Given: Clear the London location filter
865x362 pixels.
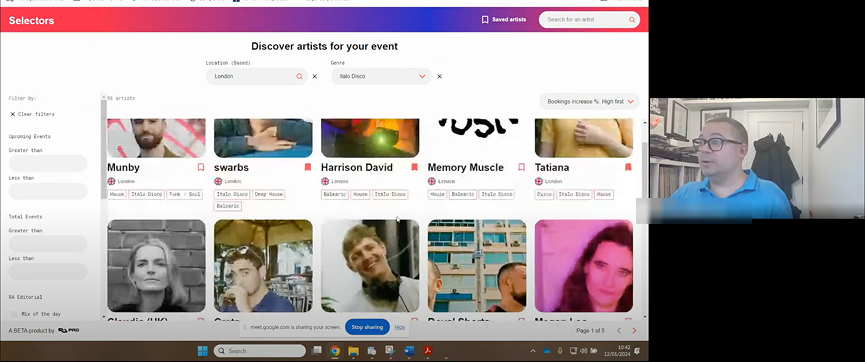Looking at the screenshot, I should click(314, 77).
